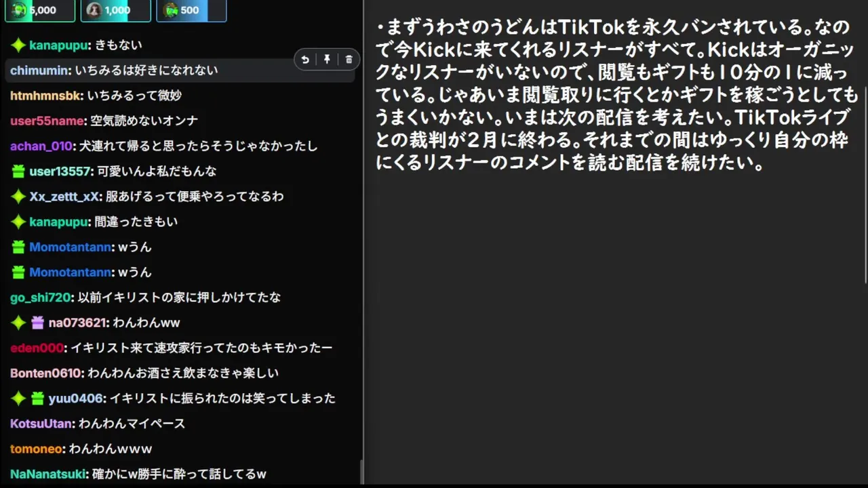Screen dimensions: 868x488
Task: Select the message 犬連れて帰ると思ったらそうじゃなかったし
Action: click(x=198, y=146)
